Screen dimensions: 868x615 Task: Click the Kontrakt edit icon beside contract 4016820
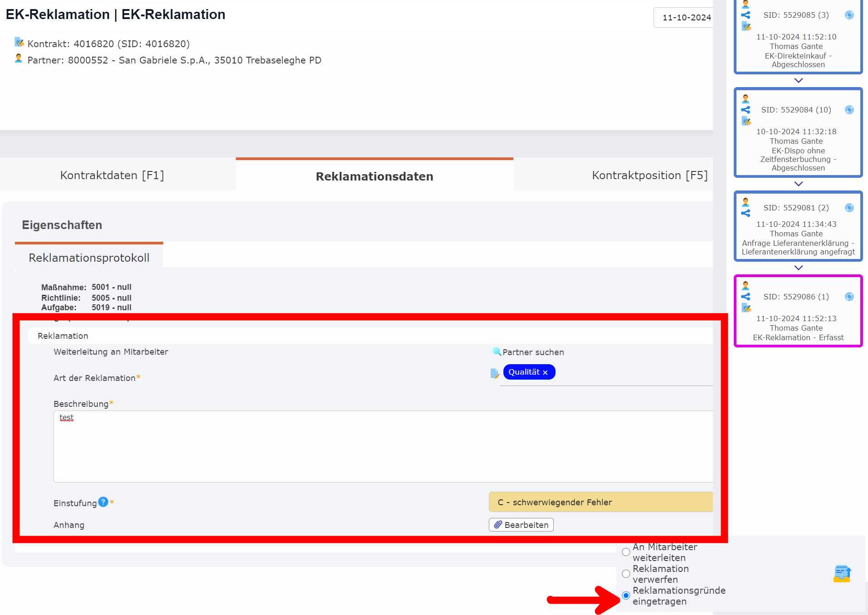(x=19, y=42)
